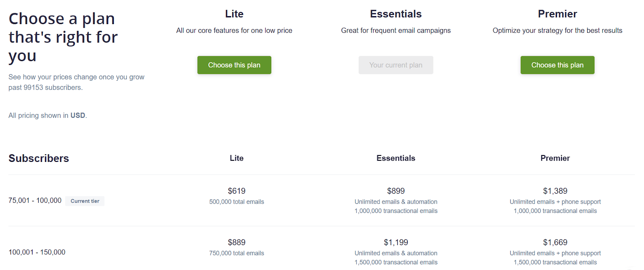This screenshot has width=644, height=270.
Task: Click the $889 Lite price
Action: point(236,242)
